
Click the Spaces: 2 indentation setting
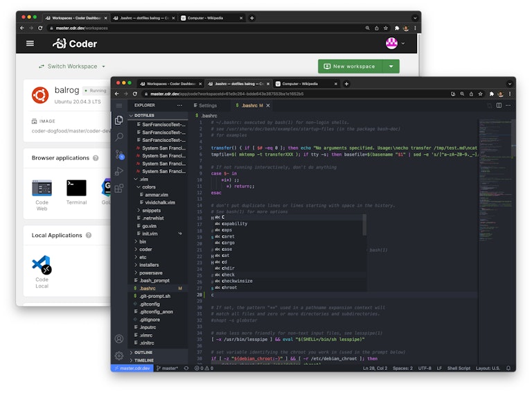[x=402, y=368]
